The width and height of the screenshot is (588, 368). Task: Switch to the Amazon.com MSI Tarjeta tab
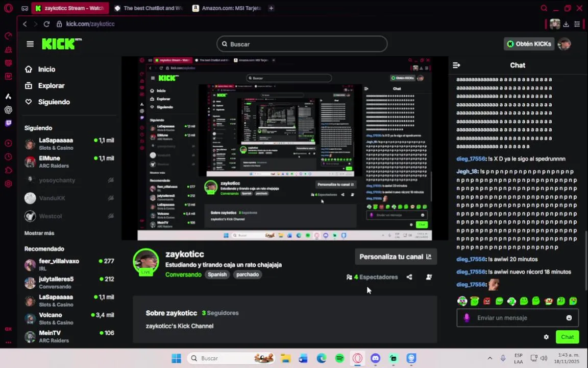tap(228, 8)
